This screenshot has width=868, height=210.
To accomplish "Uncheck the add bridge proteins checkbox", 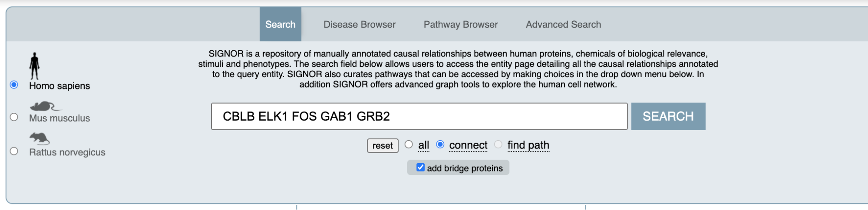I will pyautogui.click(x=420, y=167).
